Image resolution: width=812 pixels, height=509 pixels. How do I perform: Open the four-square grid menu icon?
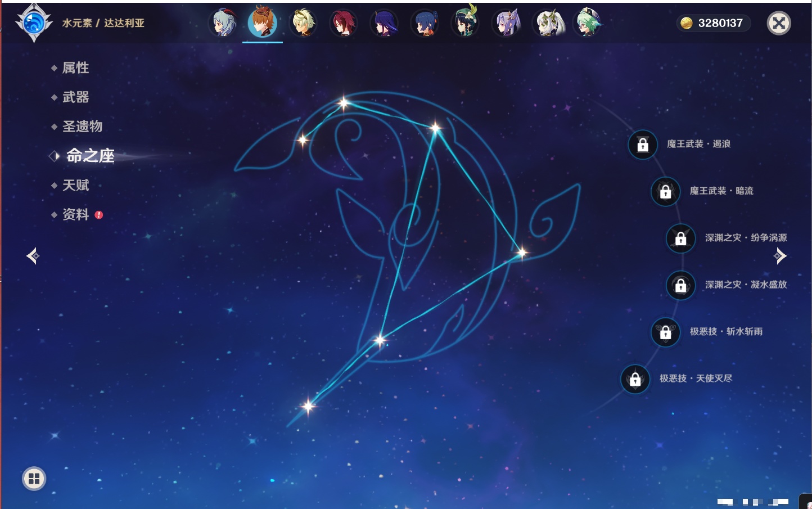coord(34,479)
